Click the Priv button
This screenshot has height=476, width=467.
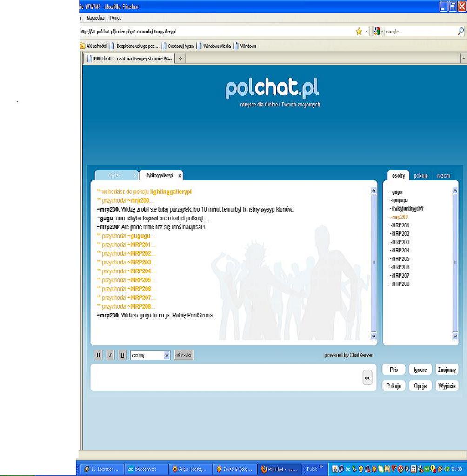click(x=394, y=370)
